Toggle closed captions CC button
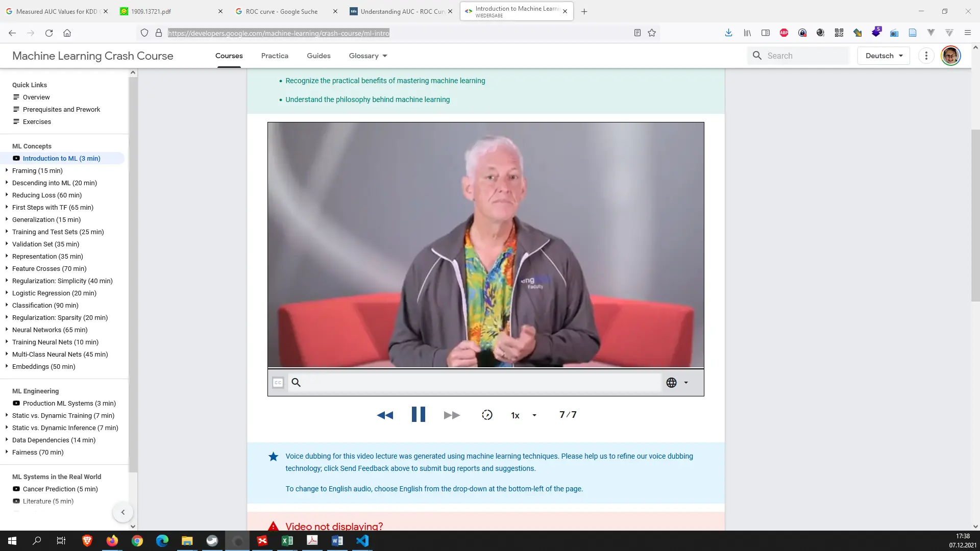980x551 pixels. tap(278, 383)
